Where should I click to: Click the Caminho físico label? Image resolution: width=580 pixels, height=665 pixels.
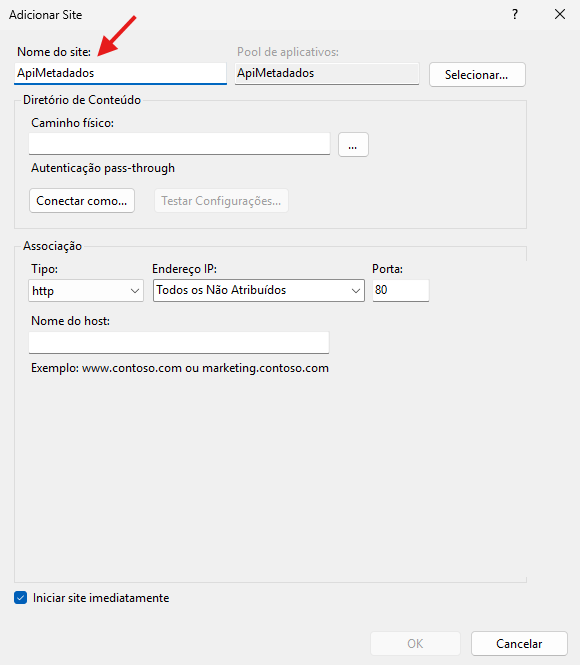pyautogui.click(x=72, y=123)
